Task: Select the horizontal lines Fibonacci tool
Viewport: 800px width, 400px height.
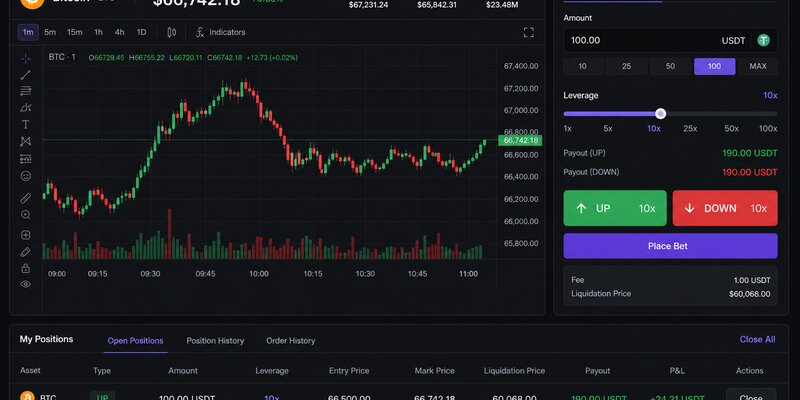Action: [26, 91]
